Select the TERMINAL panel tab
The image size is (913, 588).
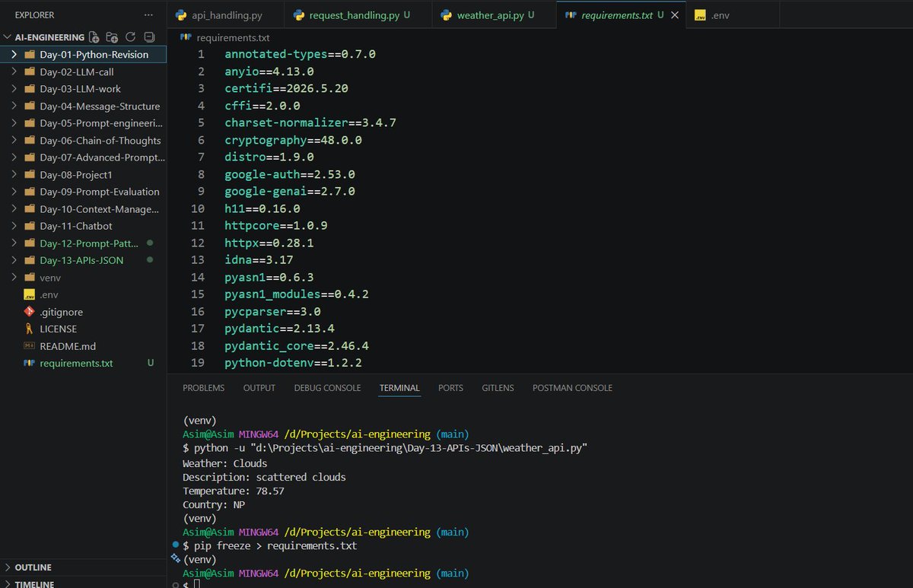coord(399,388)
